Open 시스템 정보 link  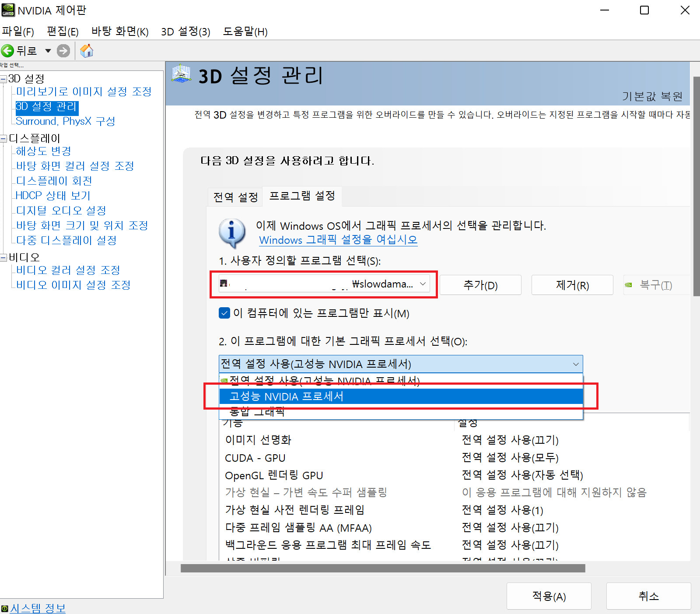(38, 608)
